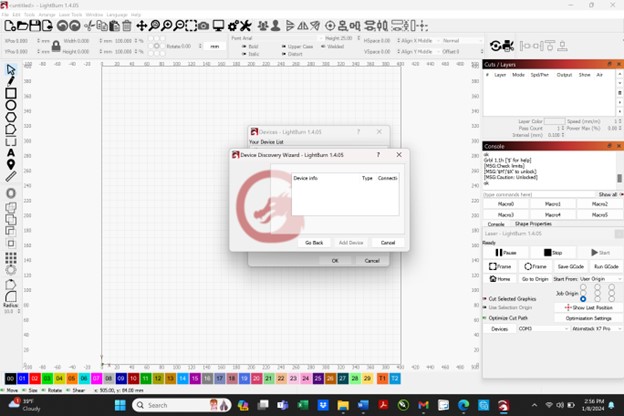Pick tool layer swatch T1
Image resolution: width=624 pixels, height=416 pixels.
click(x=382, y=379)
